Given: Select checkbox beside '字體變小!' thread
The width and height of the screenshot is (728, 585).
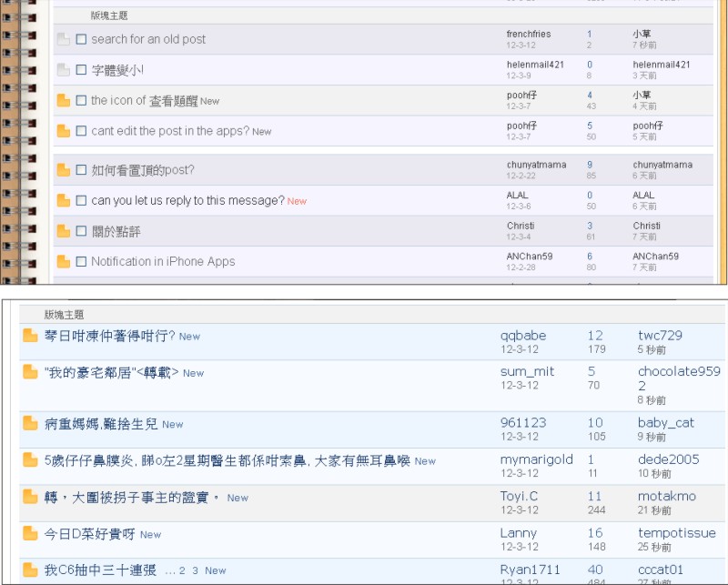Looking at the screenshot, I should pyautogui.click(x=81, y=70).
